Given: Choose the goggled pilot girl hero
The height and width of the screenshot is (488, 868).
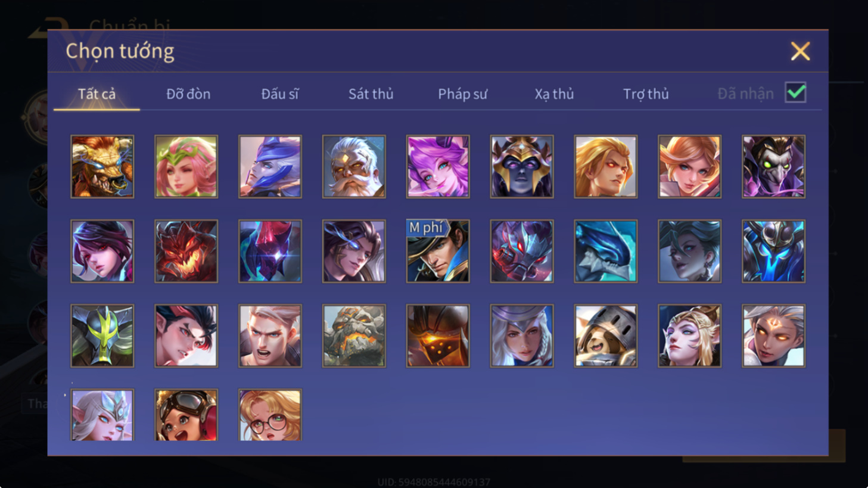Looking at the screenshot, I should [186, 415].
